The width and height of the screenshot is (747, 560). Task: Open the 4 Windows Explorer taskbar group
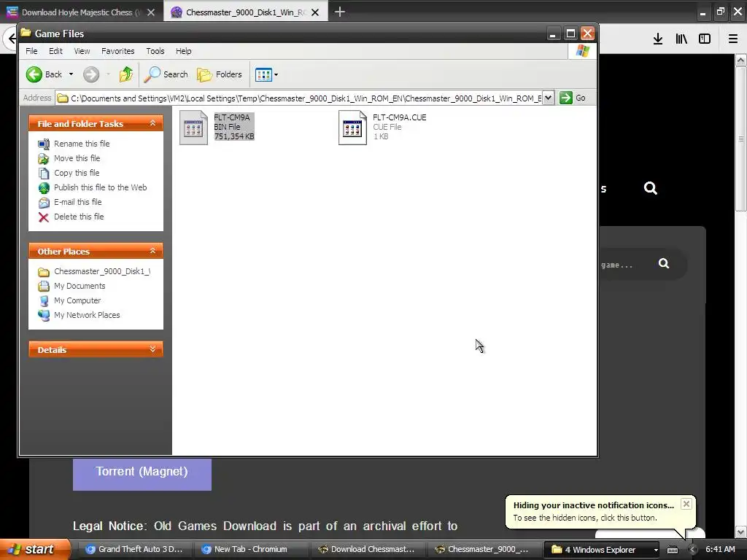602,550
